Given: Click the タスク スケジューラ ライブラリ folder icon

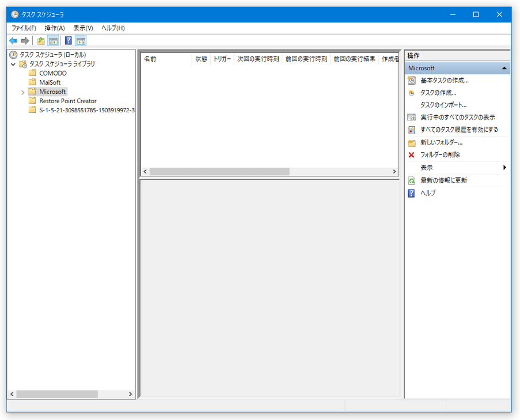Looking at the screenshot, I should (23, 64).
